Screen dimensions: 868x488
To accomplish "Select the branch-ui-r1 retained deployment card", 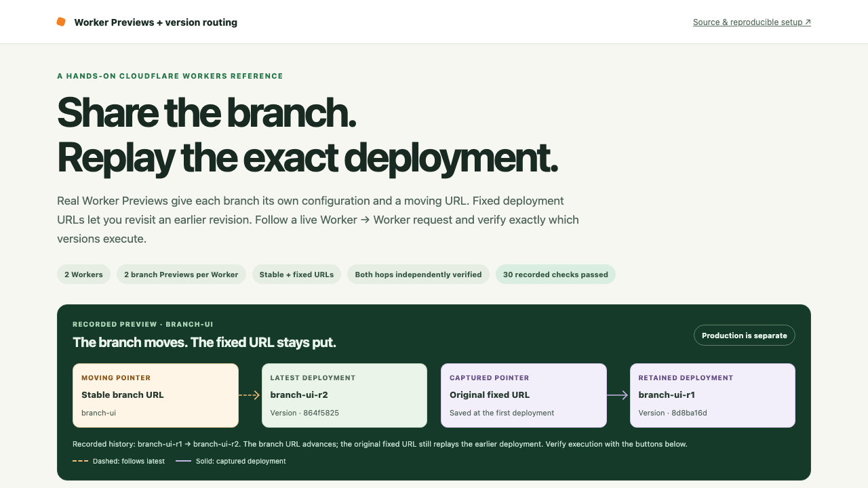I will pos(713,396).
